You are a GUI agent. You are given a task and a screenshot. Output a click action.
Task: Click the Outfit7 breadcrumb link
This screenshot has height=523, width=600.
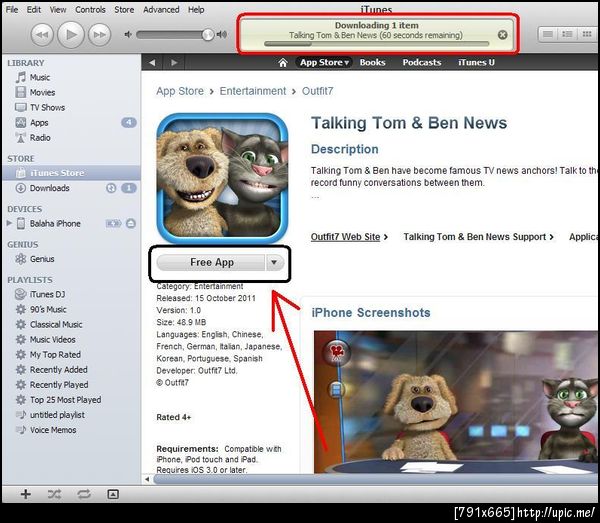[318, 91]
